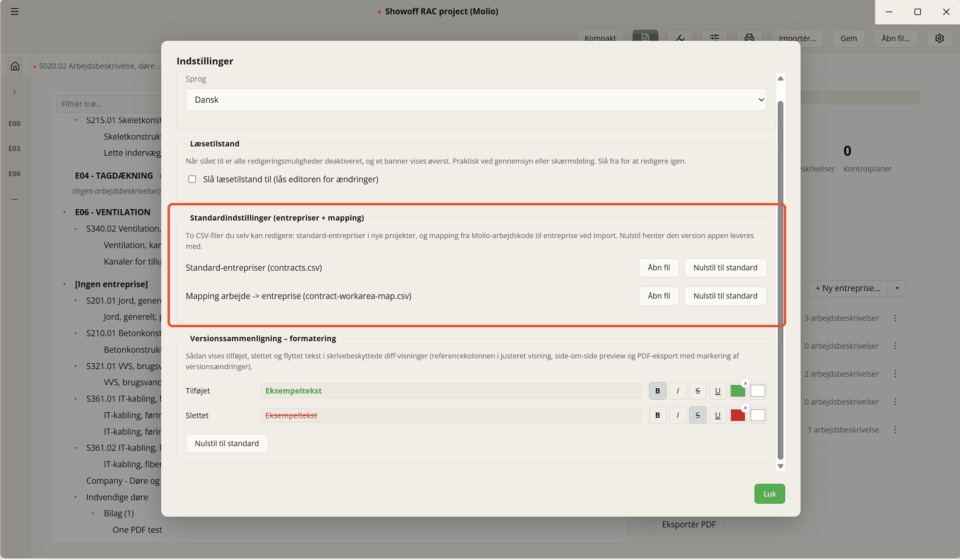Toggle underline for Slettet formatting
Image resolution: width=960 pixels, height=560 pixels.
718,415
